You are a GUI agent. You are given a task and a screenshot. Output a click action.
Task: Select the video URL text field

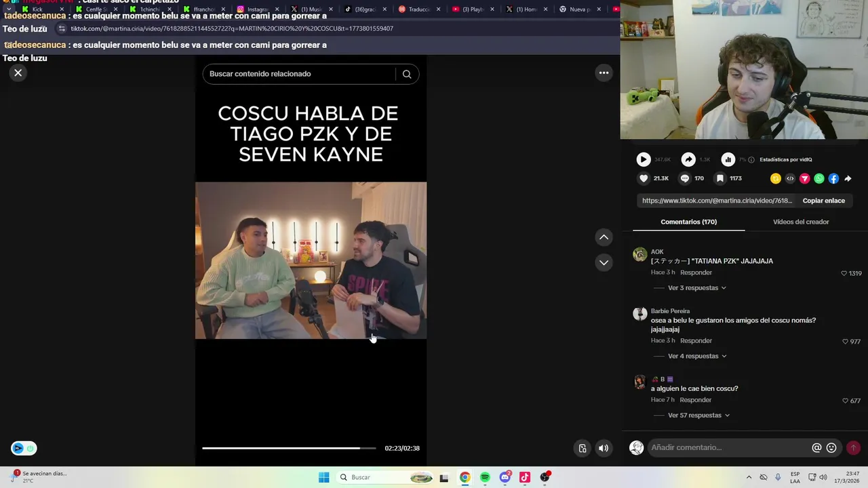pos(717,201)
